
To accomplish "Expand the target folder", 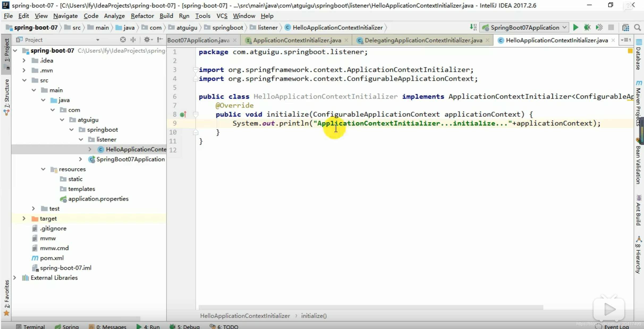I will (x=24, y=218).
